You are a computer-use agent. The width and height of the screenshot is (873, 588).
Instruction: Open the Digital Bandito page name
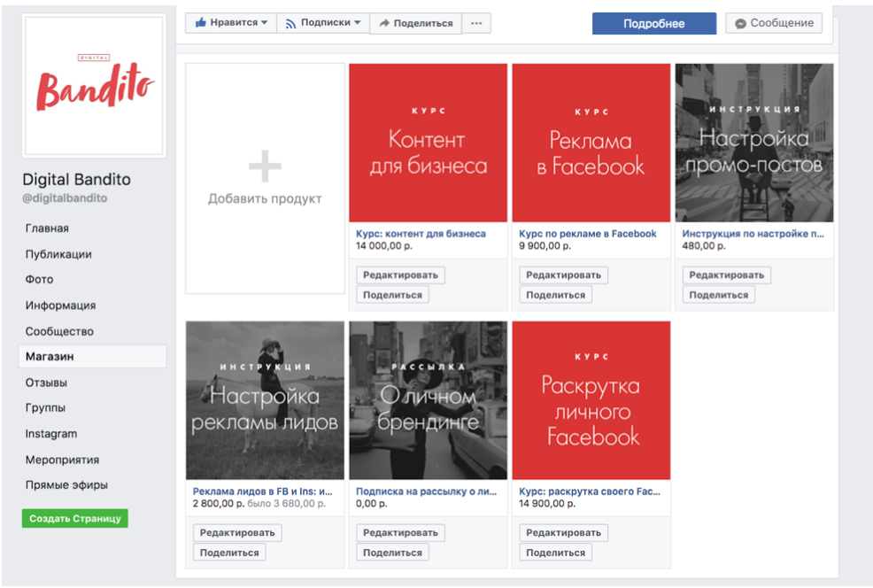[x=77, y=179]
